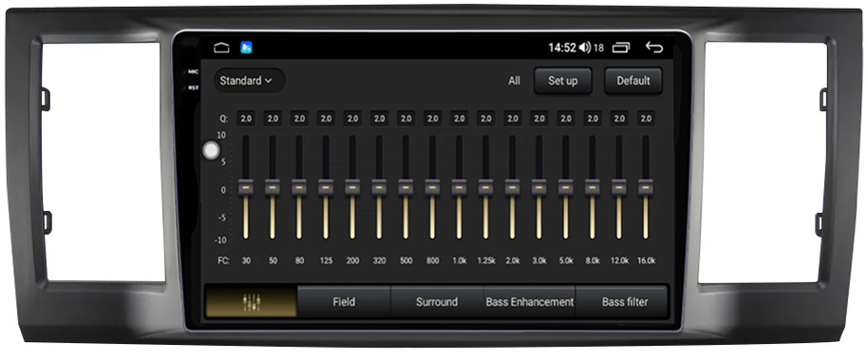The width and height of the screenshot is (868, 362).
Task: Click the 1.0k band slider handle
Action: [x=459, y=187]
